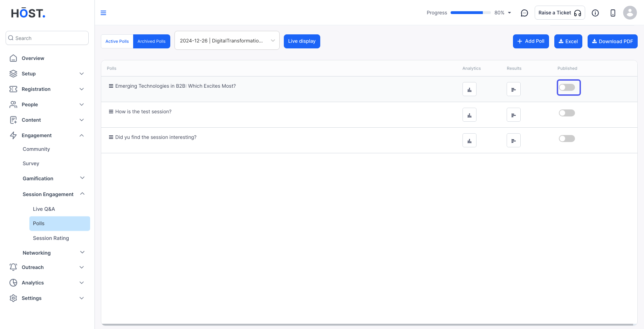
Task: Select Polls in sidebar
Action: (60, 223)
